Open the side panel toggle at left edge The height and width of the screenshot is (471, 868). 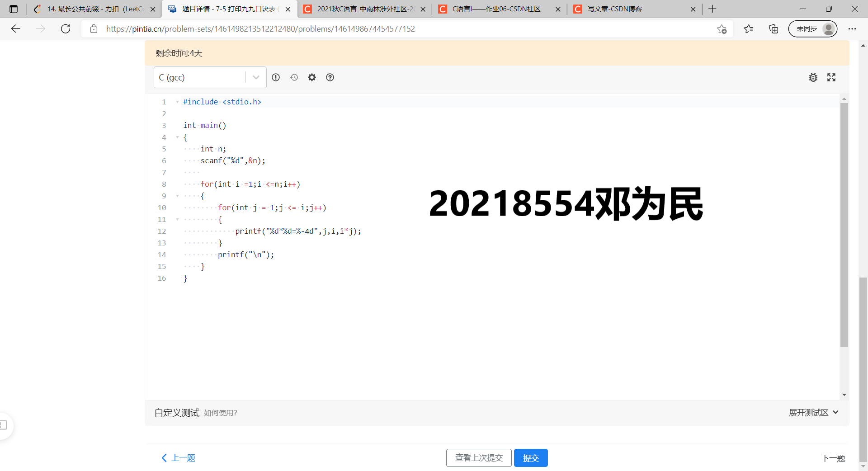[5, 425]
